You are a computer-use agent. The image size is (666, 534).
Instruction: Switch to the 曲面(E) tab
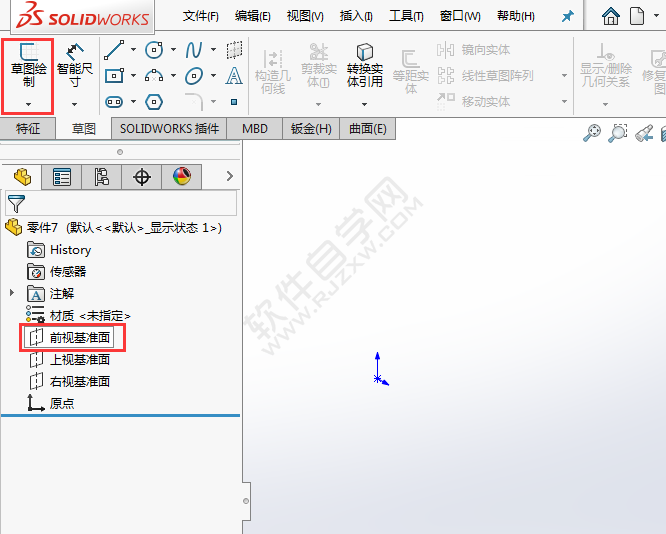coord(368,129)
